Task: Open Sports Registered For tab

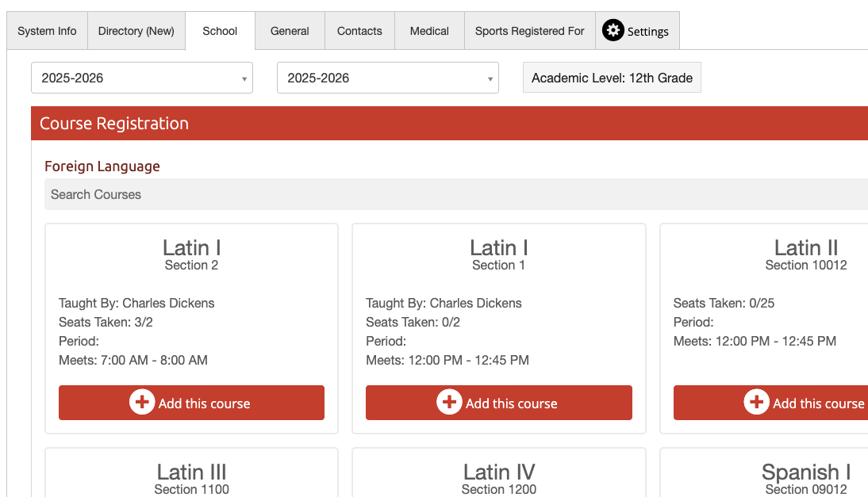Action: 530,31
